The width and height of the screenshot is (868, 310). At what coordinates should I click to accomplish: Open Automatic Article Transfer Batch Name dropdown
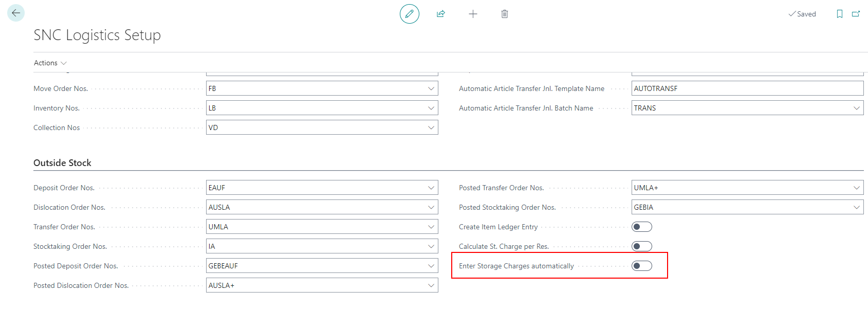pyautogui.click(x=856, y=108)
